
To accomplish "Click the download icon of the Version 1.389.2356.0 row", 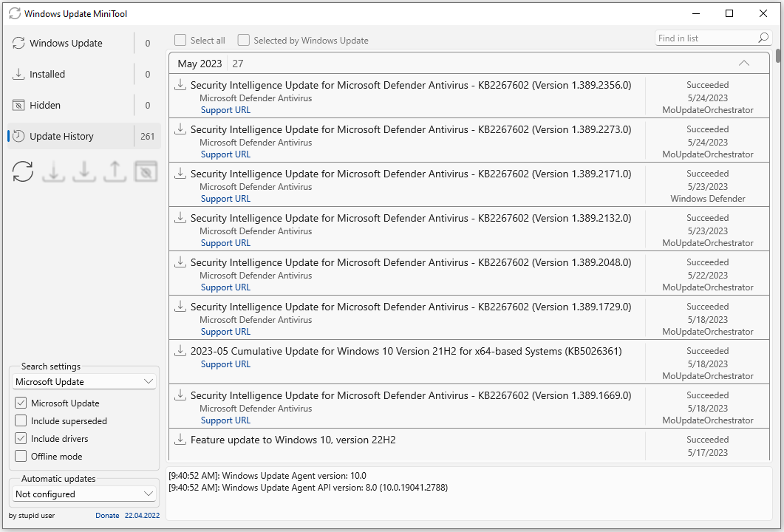I will point(180,84).
